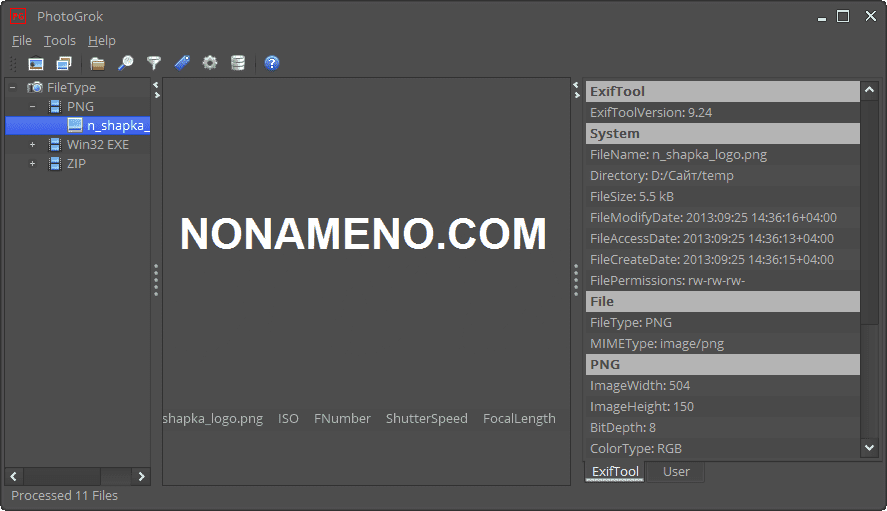Click the funnel filter icon
The width and height of the screenshot is (887, 511).
point(153,63)
